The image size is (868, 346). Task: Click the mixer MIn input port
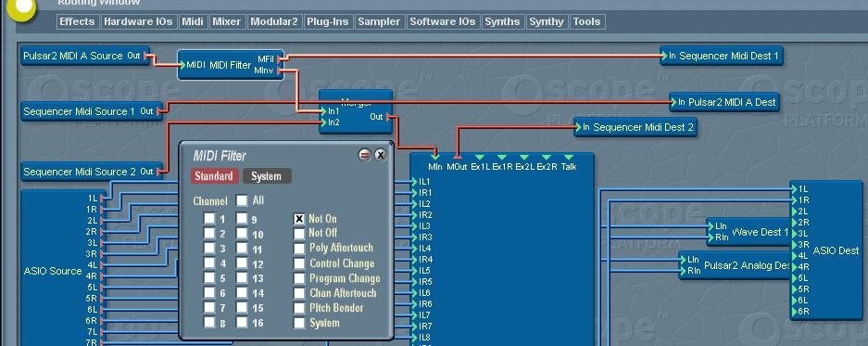coord(434,157)
